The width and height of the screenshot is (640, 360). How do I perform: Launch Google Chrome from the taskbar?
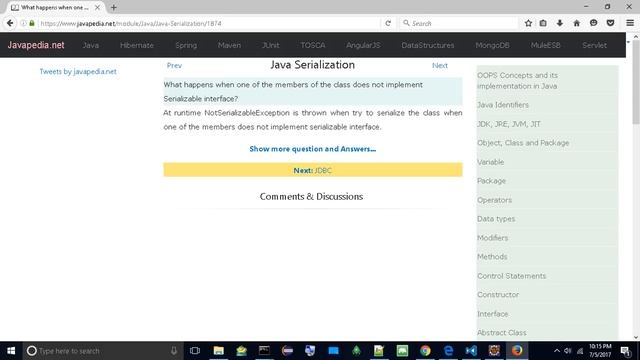425,351
